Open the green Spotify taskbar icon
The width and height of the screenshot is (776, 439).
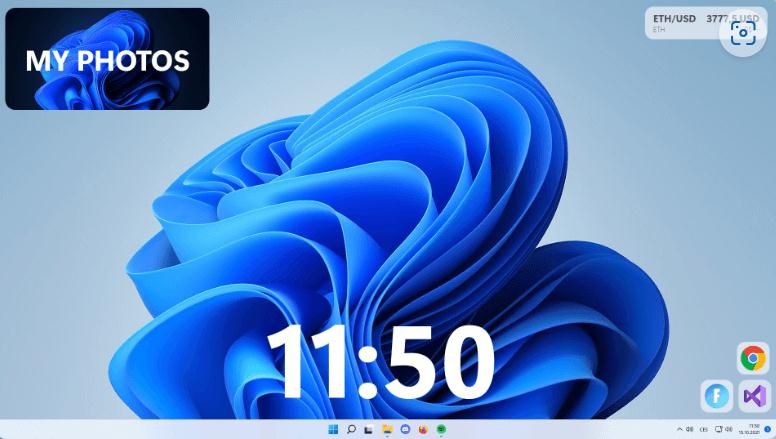[x=441, y=430]
